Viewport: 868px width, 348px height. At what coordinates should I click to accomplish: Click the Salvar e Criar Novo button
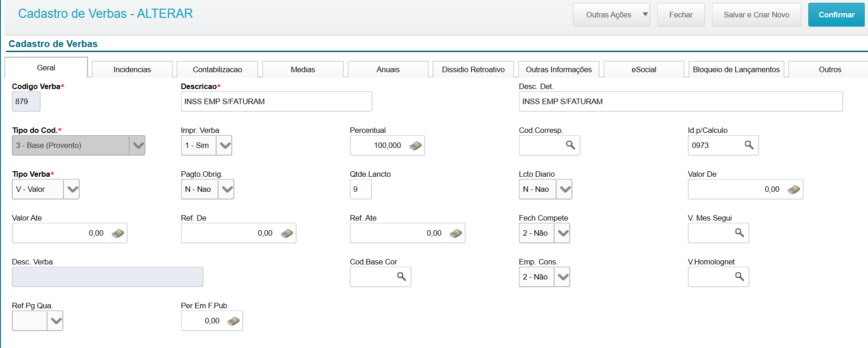pos(756,15)
